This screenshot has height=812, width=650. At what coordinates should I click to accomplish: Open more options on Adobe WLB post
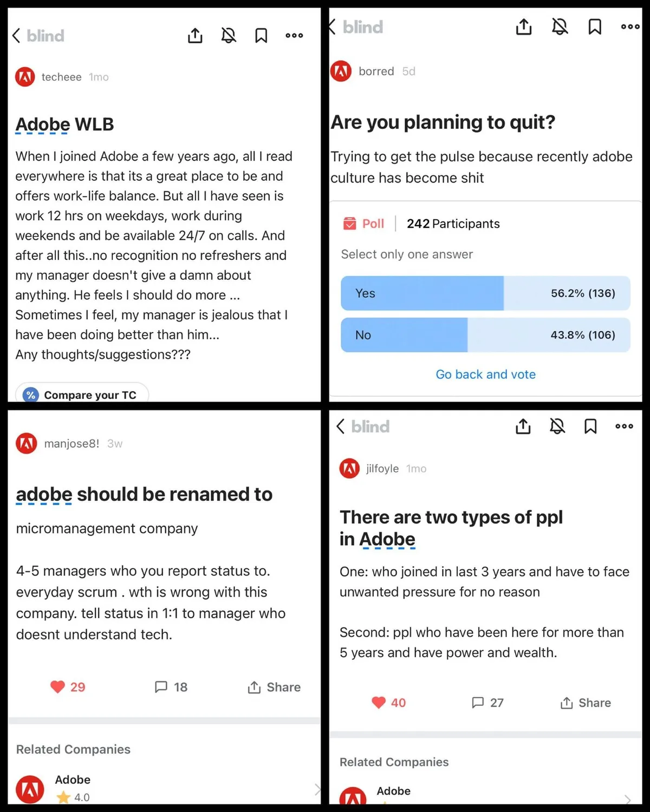pos(294,36)
